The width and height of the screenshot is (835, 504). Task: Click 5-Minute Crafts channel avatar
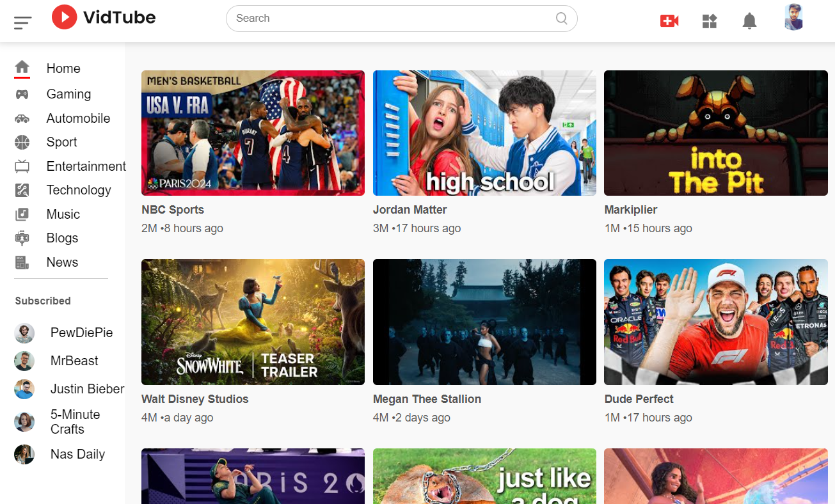[x=24, y=422]
